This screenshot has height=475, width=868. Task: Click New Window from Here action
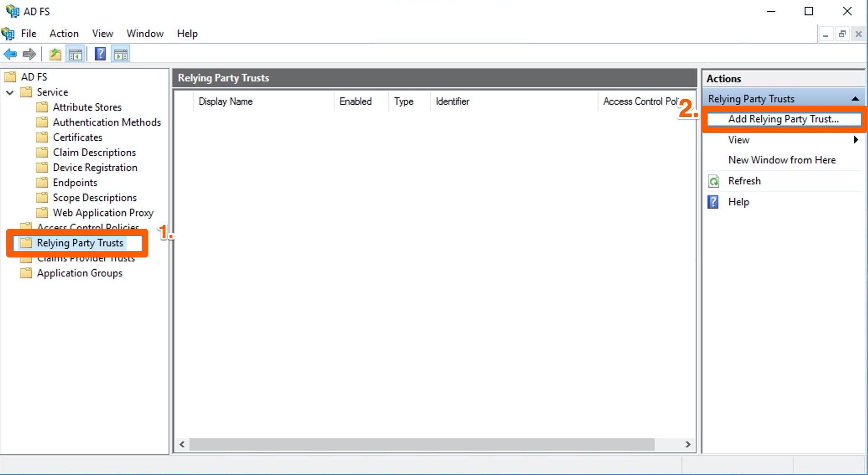(x=782, y=160)
